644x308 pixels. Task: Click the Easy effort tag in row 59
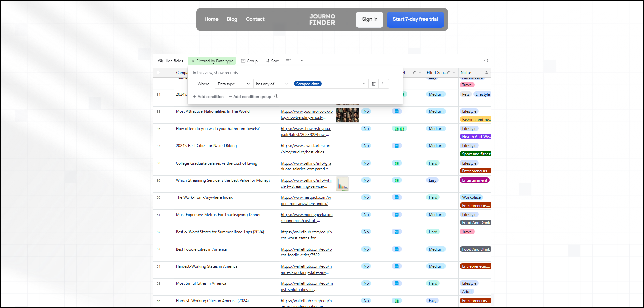(432, 180)
